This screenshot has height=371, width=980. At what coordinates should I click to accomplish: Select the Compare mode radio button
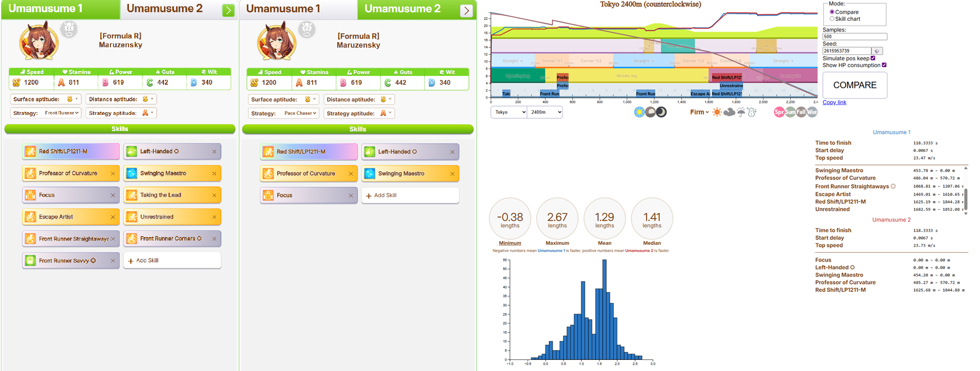click(x=832, y=12)
